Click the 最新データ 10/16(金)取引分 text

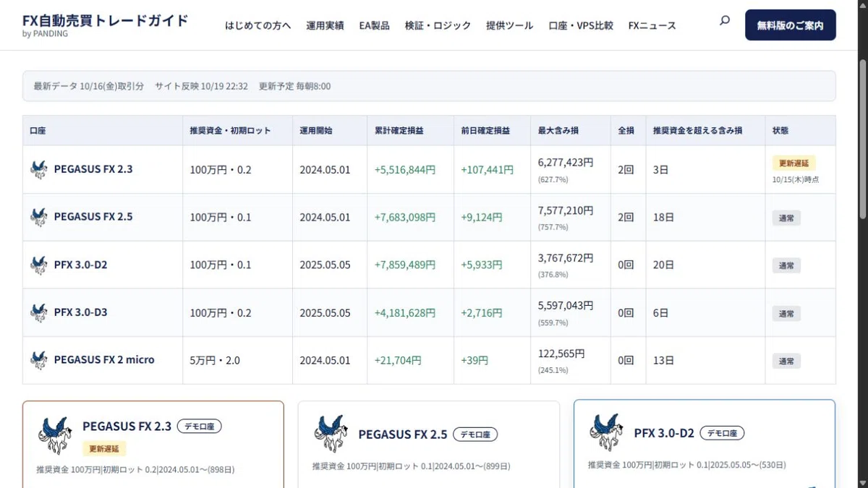(x=88, y=86)
